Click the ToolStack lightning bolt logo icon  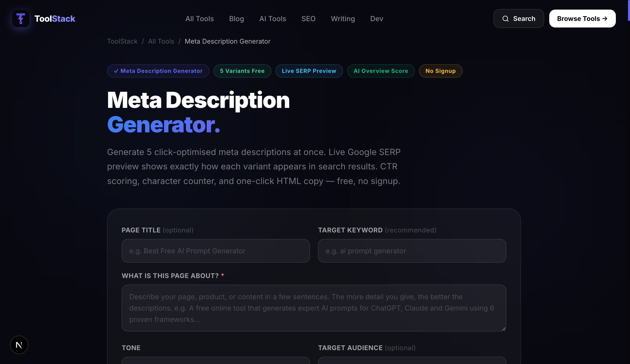21,19
